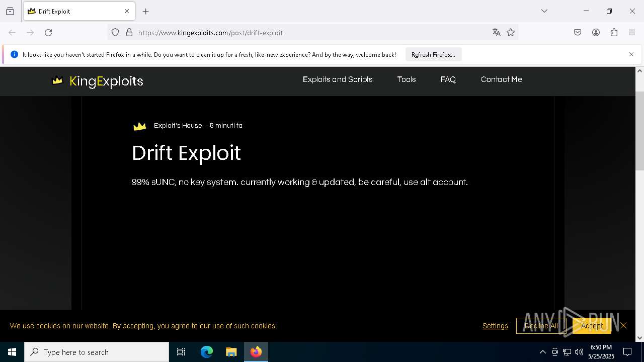The image size is (644, 362).
Task: Launch Microsoft Edge from taskbar
Action: click(207, 352)
